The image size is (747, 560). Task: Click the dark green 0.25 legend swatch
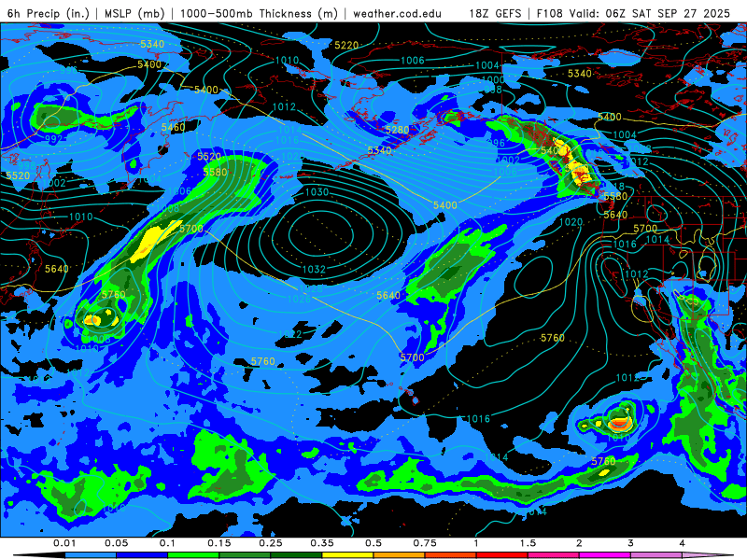[x=296, y=555]
